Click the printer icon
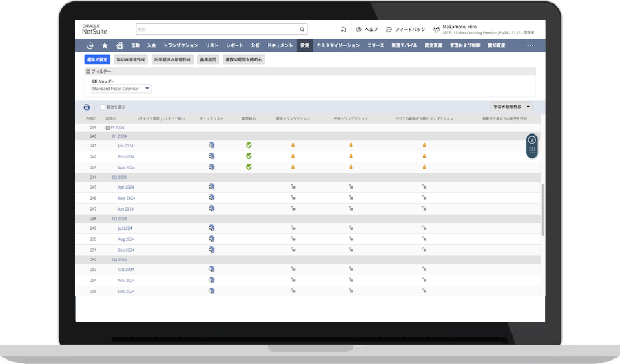The width and height of the screenshot is (620, 364). click(x=87, y=107)
